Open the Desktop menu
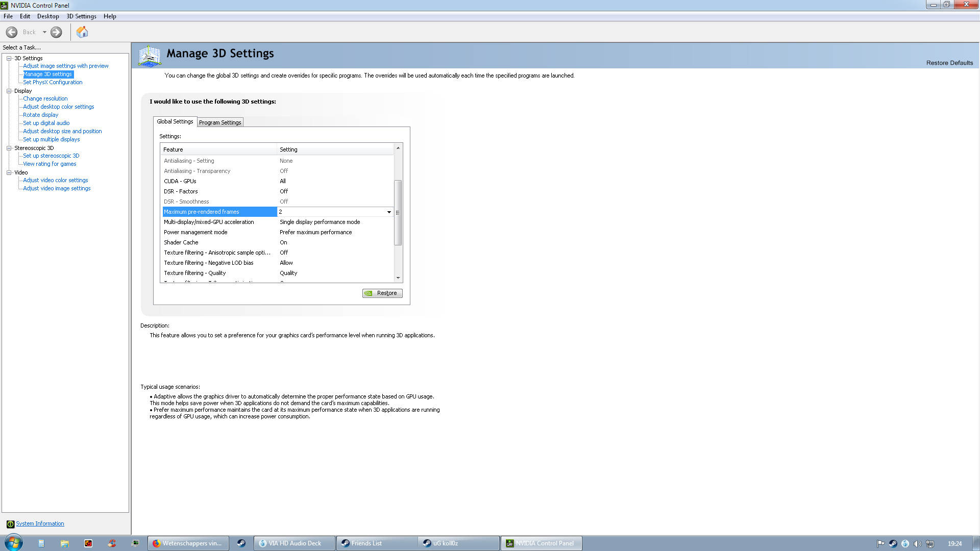Screen dimensions: 980x551 click(48, 16)
